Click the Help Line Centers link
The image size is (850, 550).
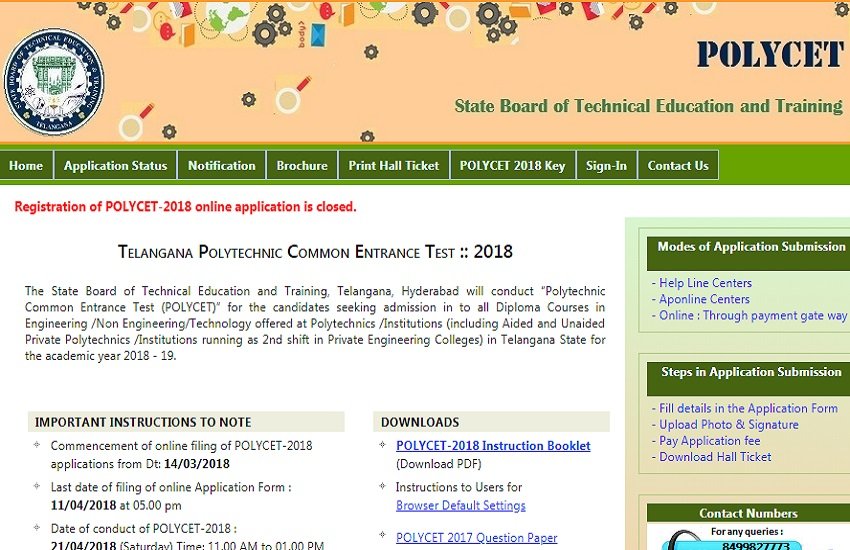pyautogui.click(x=705, y=283)
